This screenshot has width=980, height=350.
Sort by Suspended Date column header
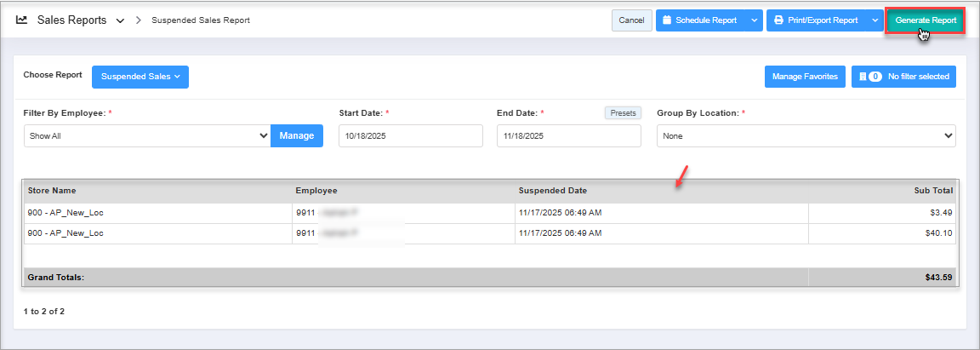pos(553,191)
